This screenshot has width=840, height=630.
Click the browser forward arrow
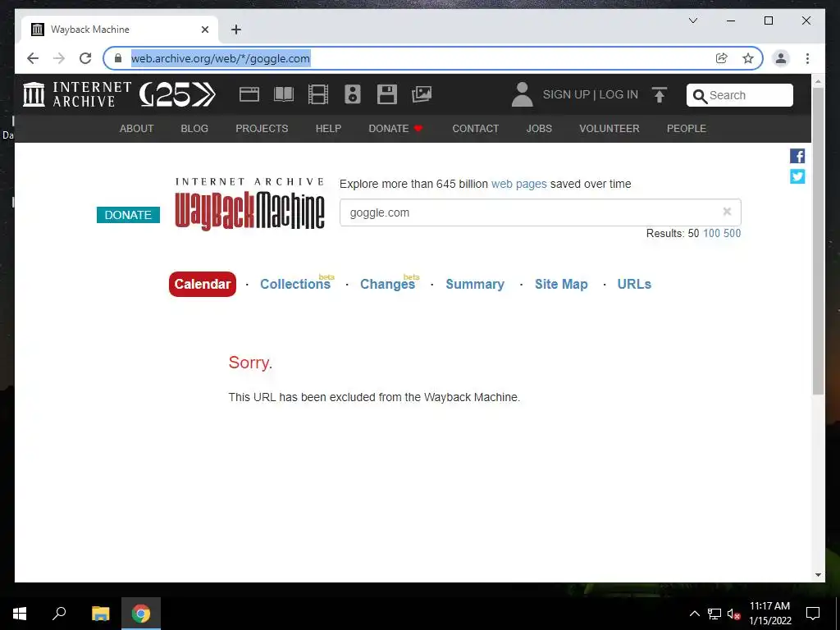pos(59,58)
